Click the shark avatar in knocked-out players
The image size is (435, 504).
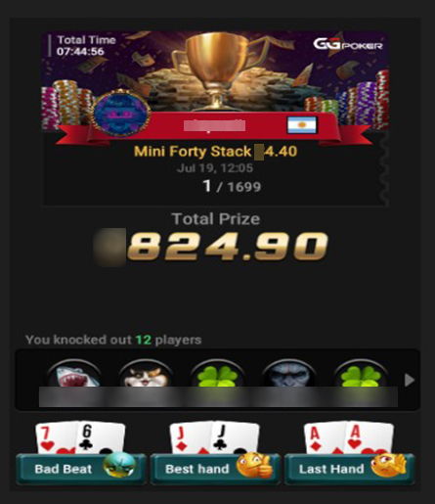74,374
